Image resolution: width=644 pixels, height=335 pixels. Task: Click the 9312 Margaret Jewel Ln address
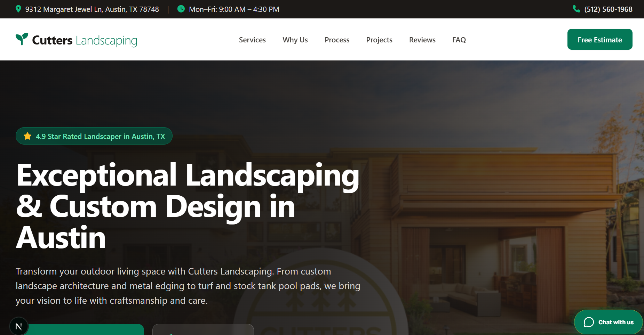click(92, 9)
